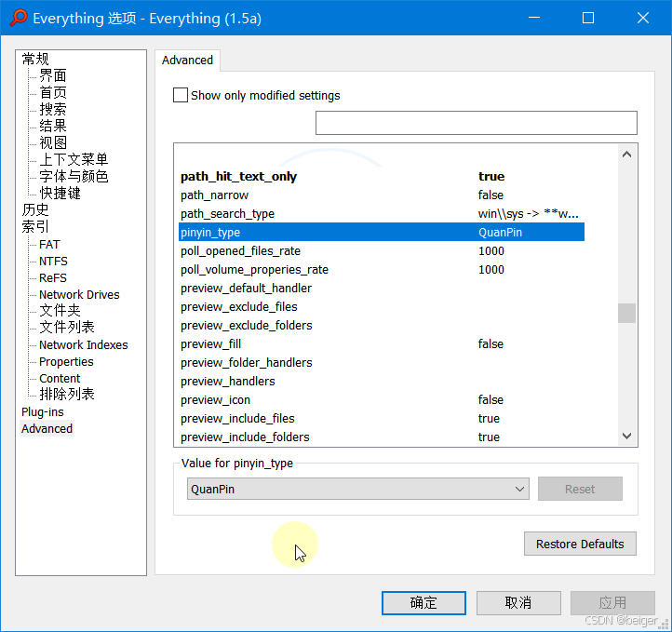
Task: Open the Network Drives page
Action: coord(79,294)
